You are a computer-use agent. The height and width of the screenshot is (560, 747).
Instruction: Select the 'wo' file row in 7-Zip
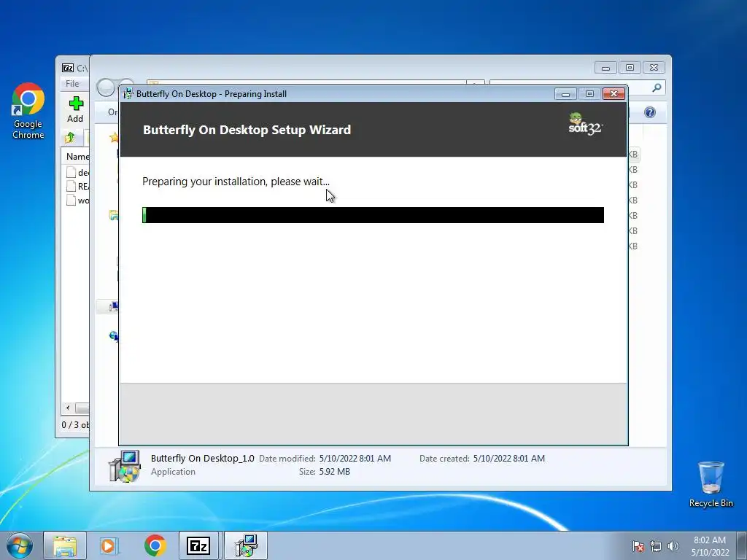pos(77,201)
